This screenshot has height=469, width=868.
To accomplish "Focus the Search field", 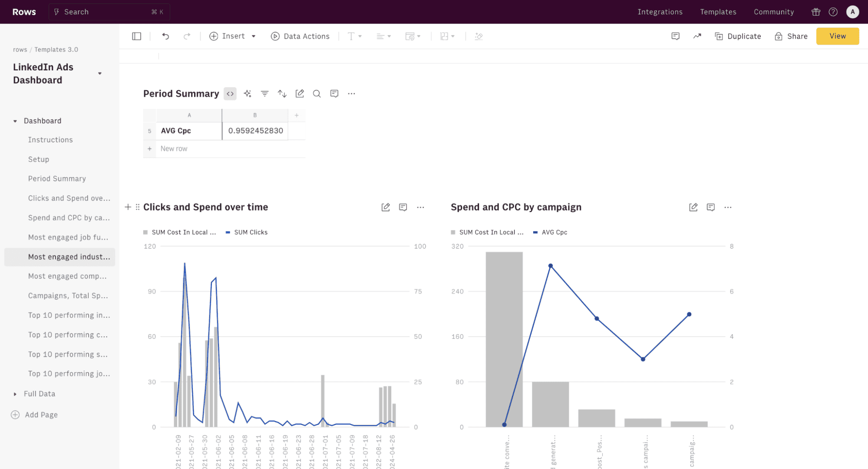I will pos(109,12).
